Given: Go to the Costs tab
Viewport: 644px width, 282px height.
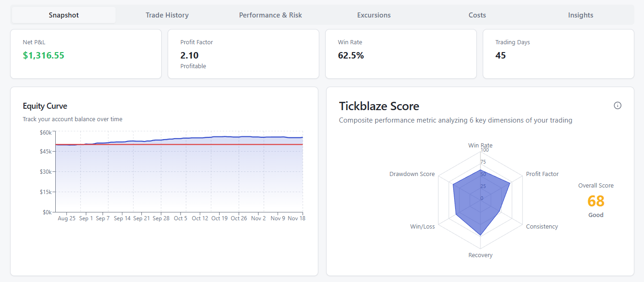Looking at the screenshot, I should 477,15.
